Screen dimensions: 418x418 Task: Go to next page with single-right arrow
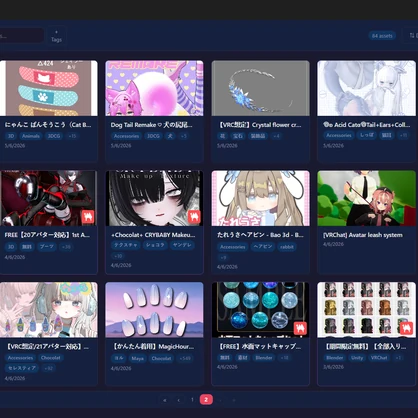[x=220, y=400]
